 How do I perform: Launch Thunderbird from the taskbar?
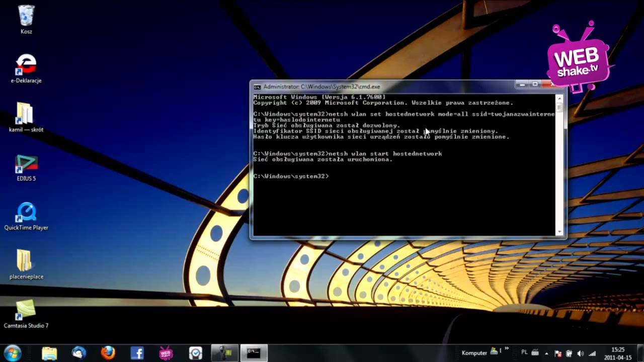78,353
